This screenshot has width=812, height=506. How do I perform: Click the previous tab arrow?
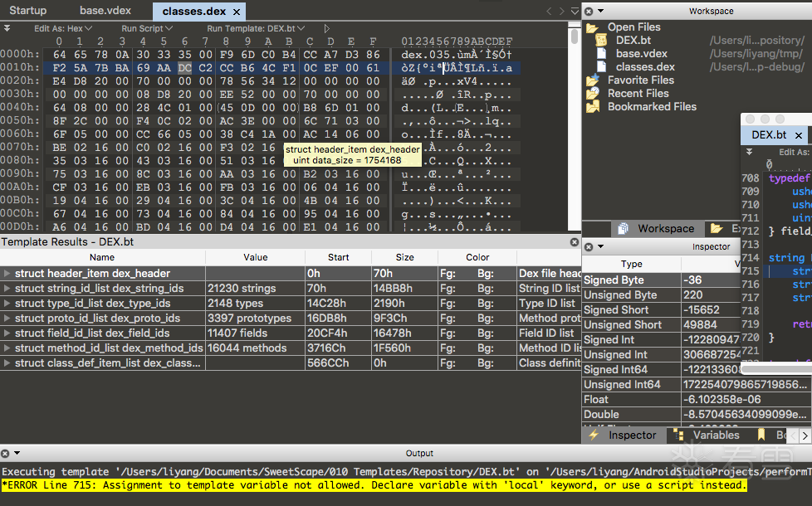pyautogui.click(x=549, y=11)
